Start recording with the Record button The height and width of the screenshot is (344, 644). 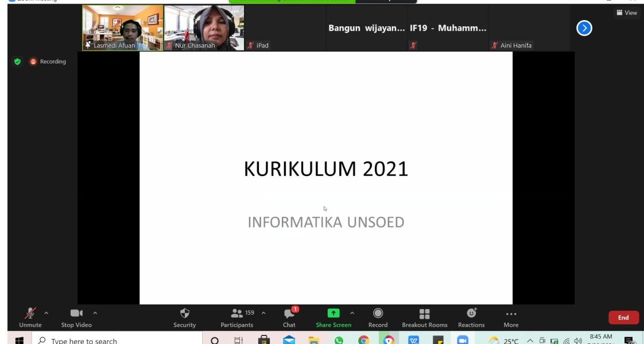[x=378, y=318]
